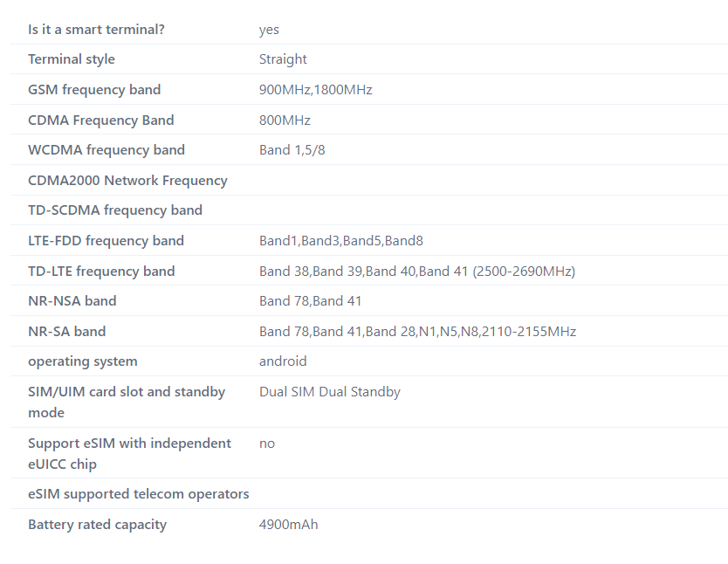The width and height of the screenshot is (728, 564).
Task: Select the Band1,Band3,Band5,Band8 LTE-FDD value
Action: [x=341, y=240]
